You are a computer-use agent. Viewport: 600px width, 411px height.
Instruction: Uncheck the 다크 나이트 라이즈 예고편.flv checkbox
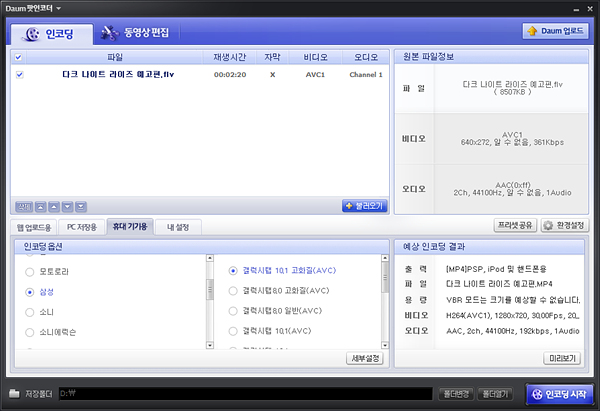(20, 75)
